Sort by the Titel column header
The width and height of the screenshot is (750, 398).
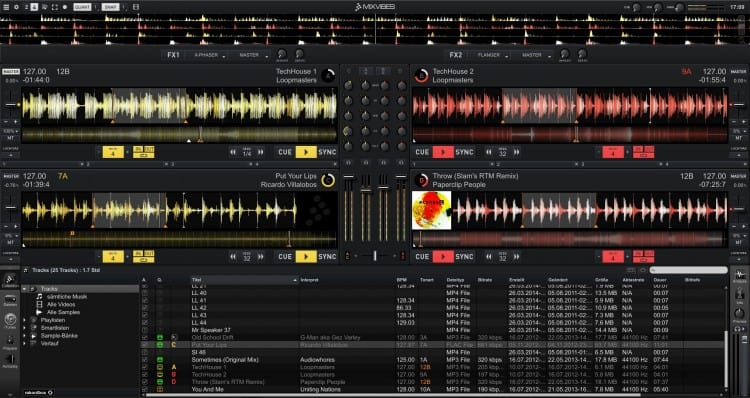click(x=244, y=280)
